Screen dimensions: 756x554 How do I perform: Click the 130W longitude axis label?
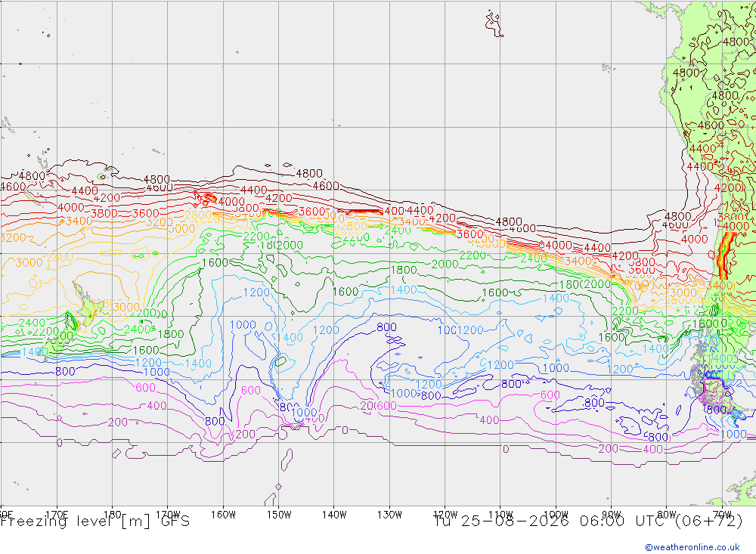coord(389,515)
